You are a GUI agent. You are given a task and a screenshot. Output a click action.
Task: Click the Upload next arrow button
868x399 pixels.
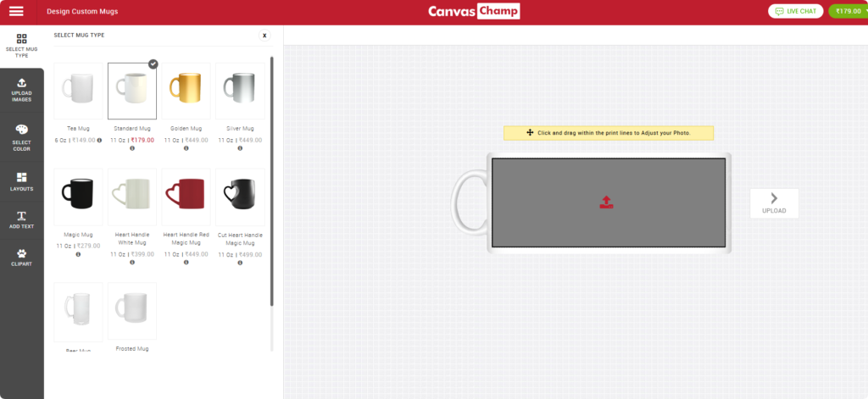pyautogui.click(x=774, y=202)
